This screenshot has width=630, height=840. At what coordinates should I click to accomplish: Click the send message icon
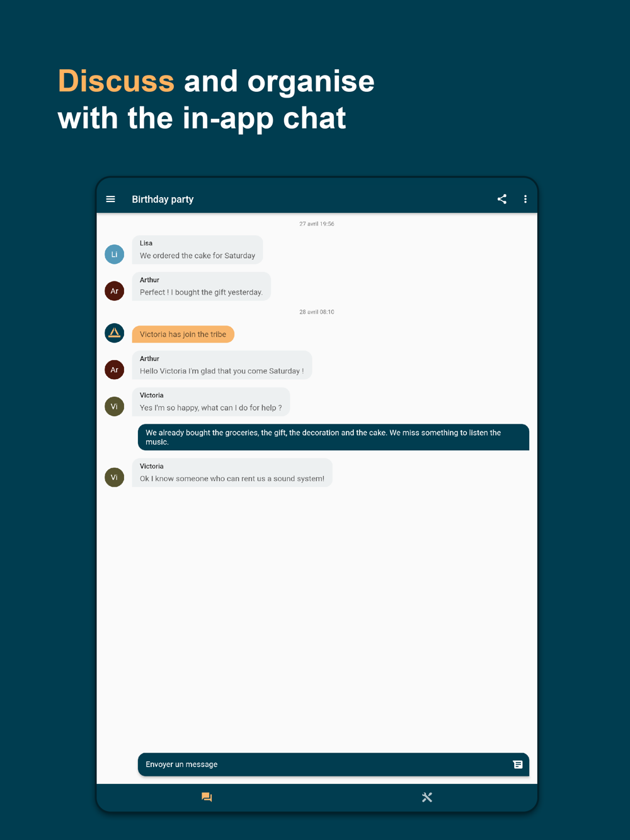coord(518,764)
